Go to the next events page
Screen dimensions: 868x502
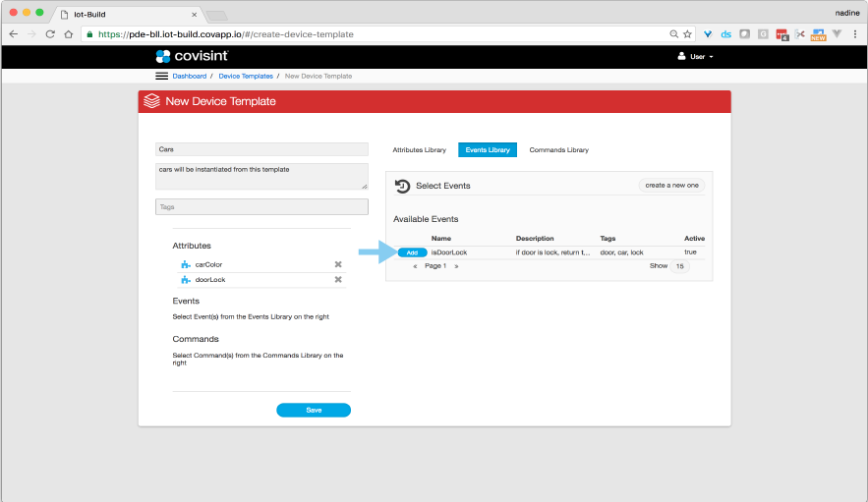(x=456, y=266)
